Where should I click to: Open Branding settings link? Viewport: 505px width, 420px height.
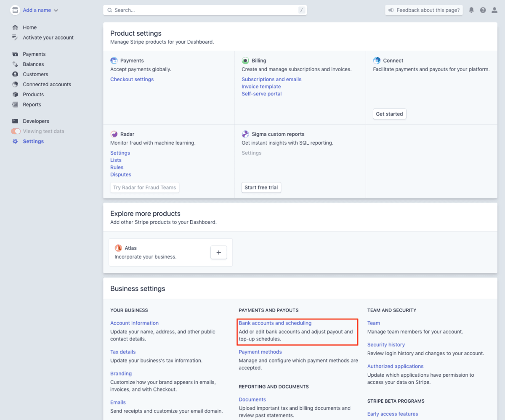[121, 374]
